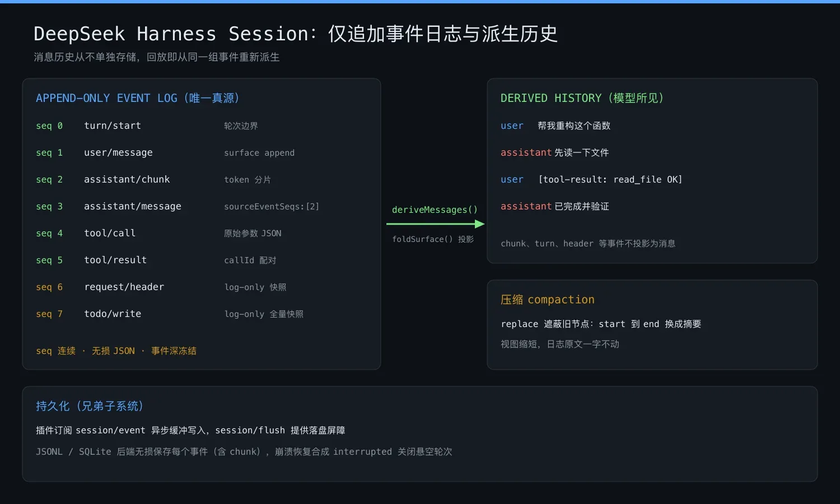Click the '持久化（兄弟子系统）' heading

90,406
